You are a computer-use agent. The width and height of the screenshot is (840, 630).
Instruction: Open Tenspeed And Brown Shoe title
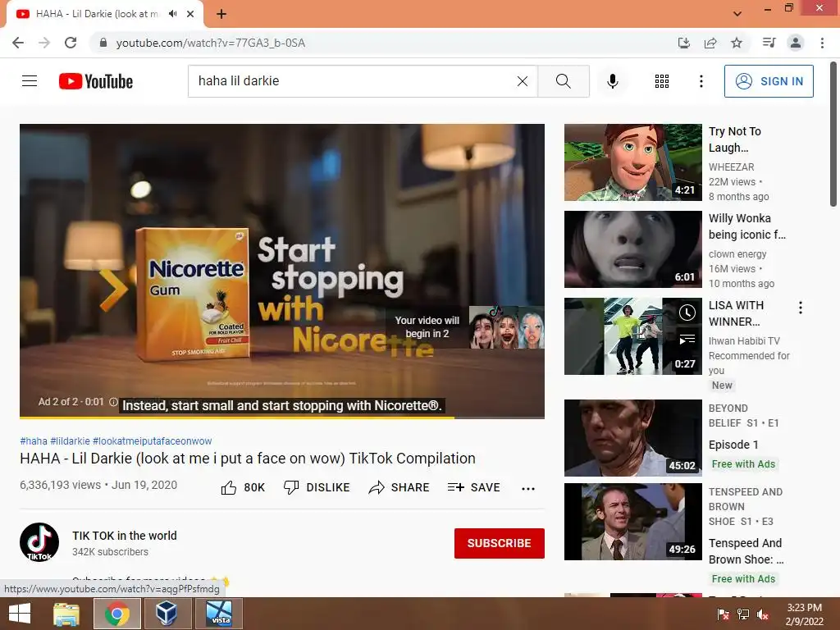(746, 551)
